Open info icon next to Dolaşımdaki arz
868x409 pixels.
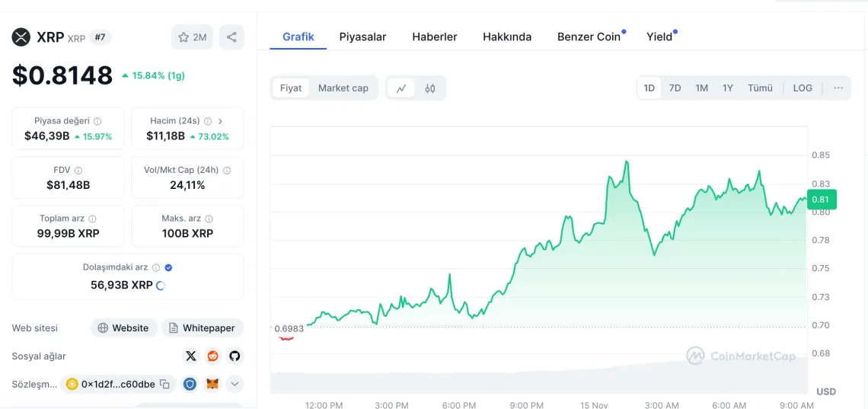click(x=156, y=267)
